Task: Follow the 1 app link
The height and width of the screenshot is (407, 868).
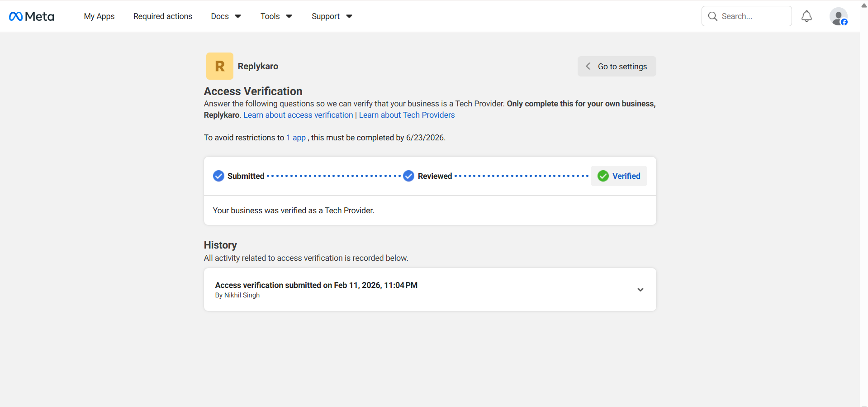Action: pyautogui.click(x=296, y=138)
